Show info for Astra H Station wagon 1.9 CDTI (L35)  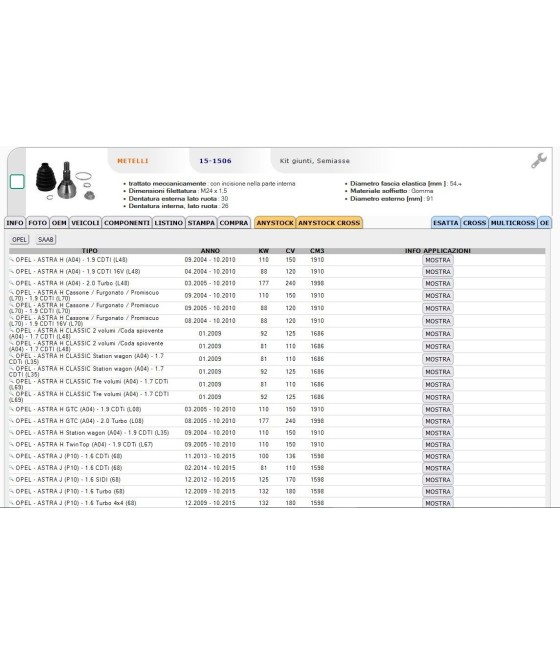438,433
